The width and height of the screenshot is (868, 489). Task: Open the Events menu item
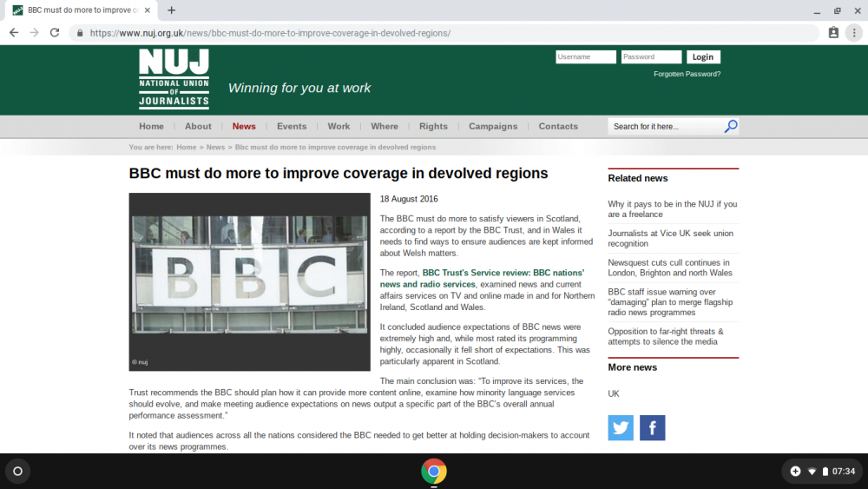[x=292, y=126]
